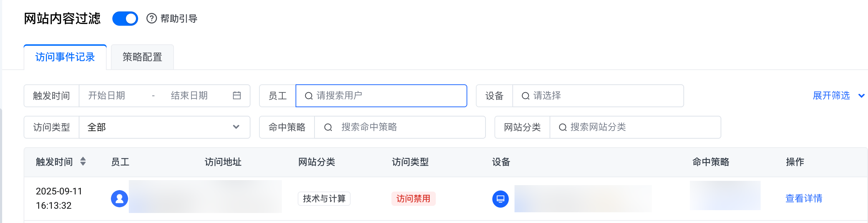
Task: Click the device monitor icon in row
Action: pos(500,199)
